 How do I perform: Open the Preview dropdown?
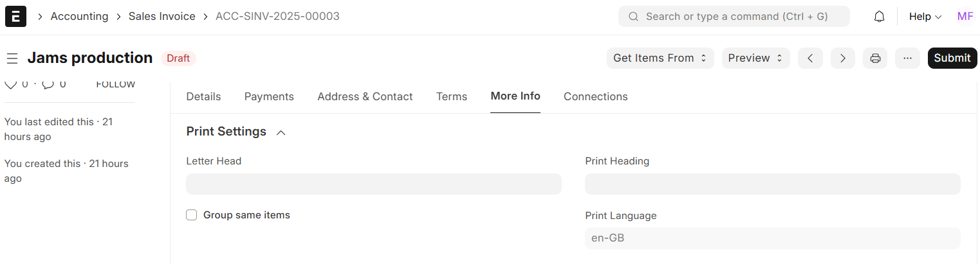(755, 58)
